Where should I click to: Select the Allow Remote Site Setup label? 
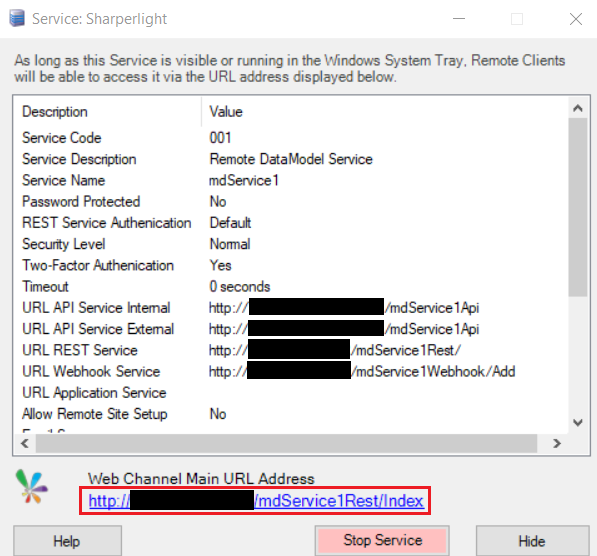click(x=95, y=414)
